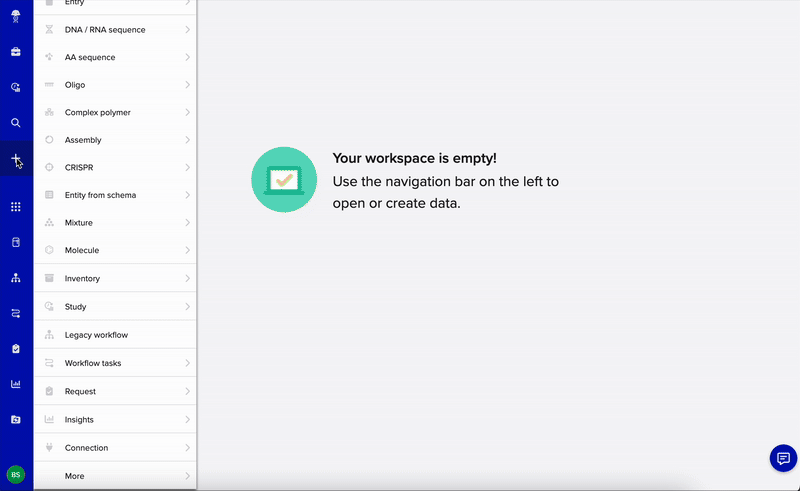
Task: Click the Benchling logo in the sidebar
Action: 15,14
